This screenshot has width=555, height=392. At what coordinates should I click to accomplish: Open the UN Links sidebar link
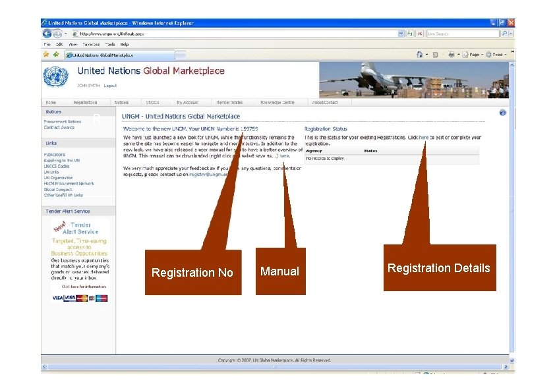click(x=51, y=172)
